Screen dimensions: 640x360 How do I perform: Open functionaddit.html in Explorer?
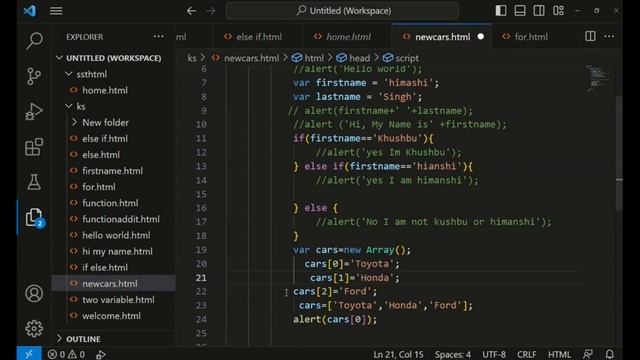(114, 219)
